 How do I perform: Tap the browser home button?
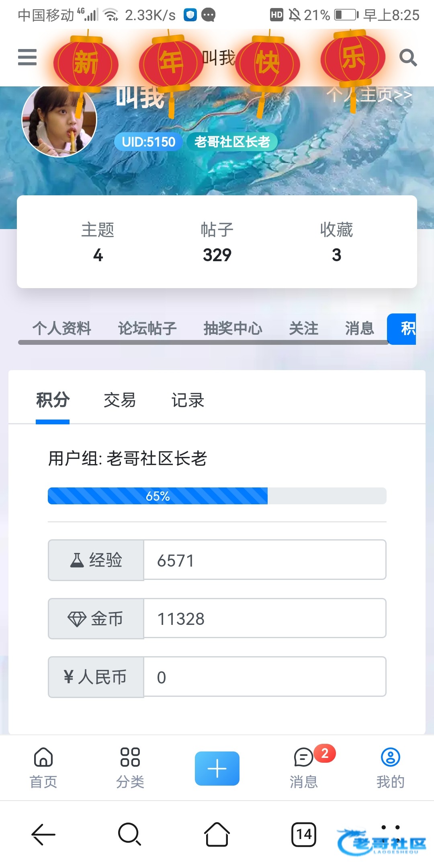(217, 834)
